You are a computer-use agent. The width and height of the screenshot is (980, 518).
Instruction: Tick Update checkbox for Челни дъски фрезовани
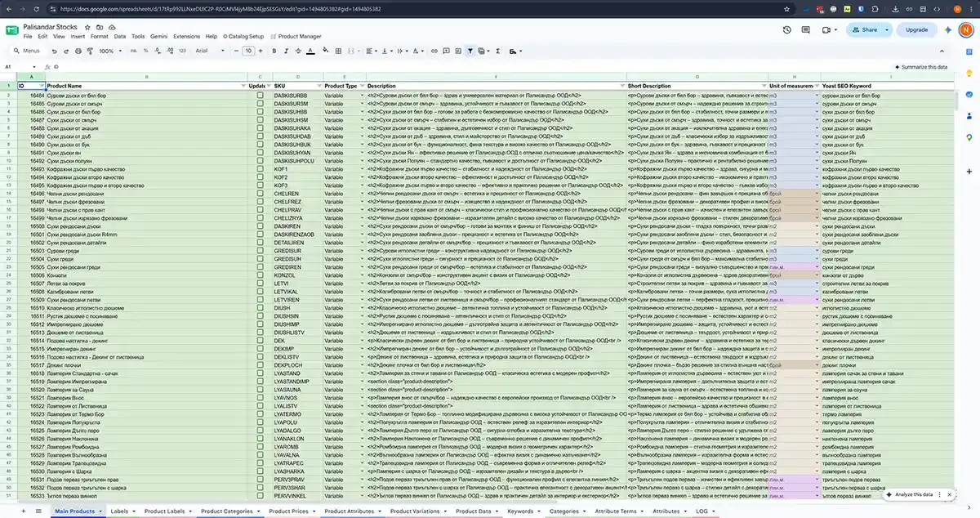coord(261,201)
